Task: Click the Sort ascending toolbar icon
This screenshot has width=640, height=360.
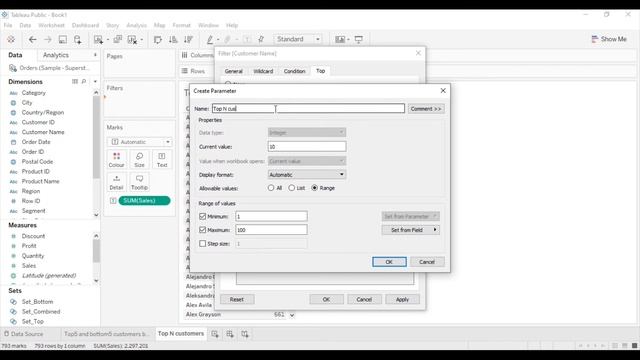Action: click(x=173, y=39)
